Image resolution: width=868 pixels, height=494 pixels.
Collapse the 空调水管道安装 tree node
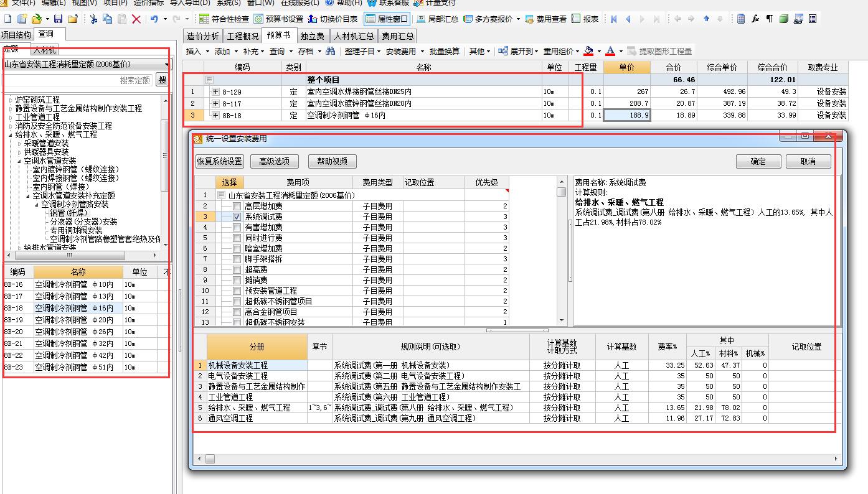tap(19, 161)
